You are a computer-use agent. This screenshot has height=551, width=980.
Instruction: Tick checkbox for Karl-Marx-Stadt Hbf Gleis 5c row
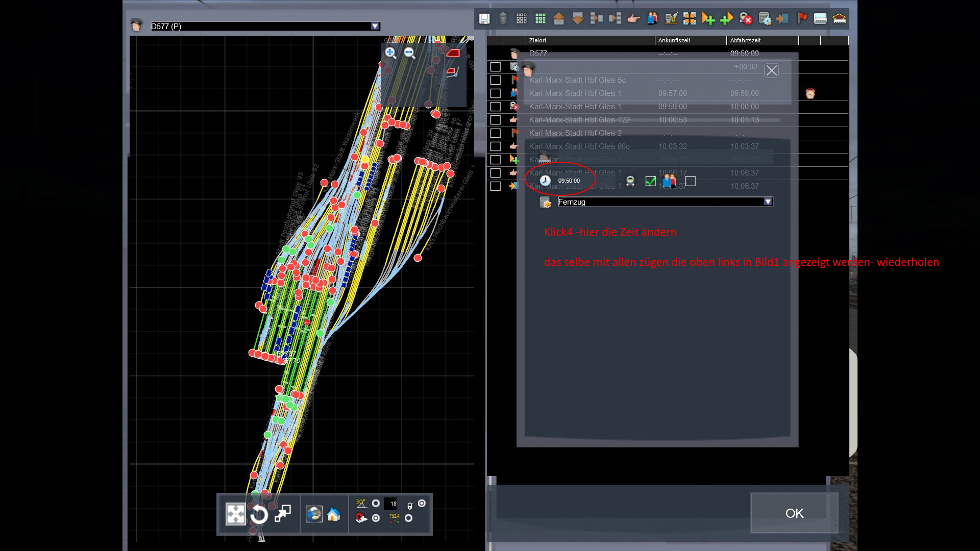[495, 80]
